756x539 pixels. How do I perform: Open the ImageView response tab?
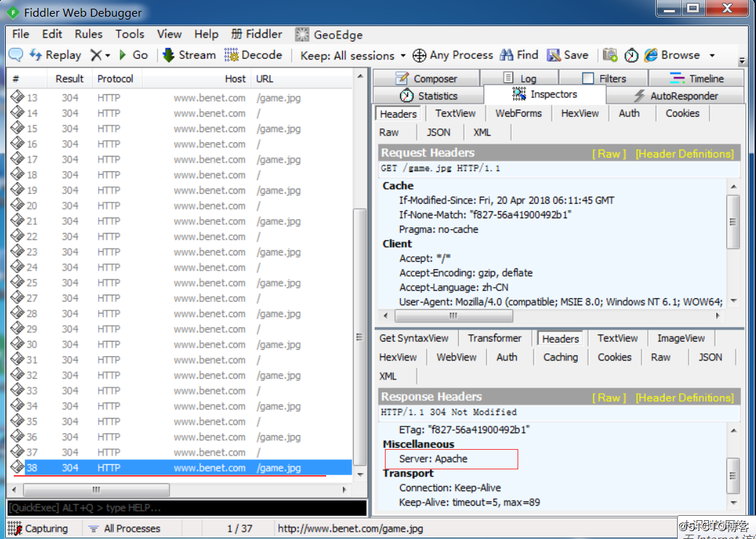[x=681, y=338]
